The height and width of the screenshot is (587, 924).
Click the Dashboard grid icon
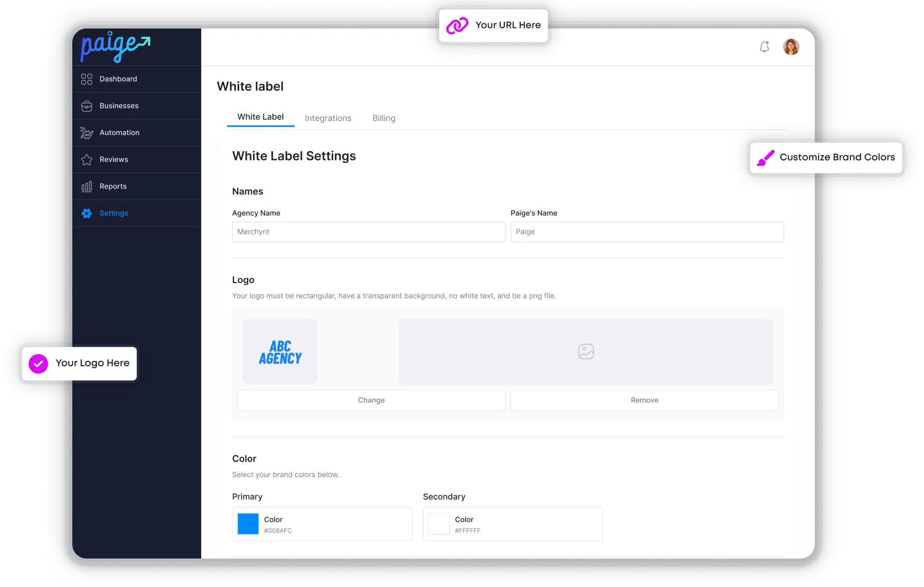point(86,79)
